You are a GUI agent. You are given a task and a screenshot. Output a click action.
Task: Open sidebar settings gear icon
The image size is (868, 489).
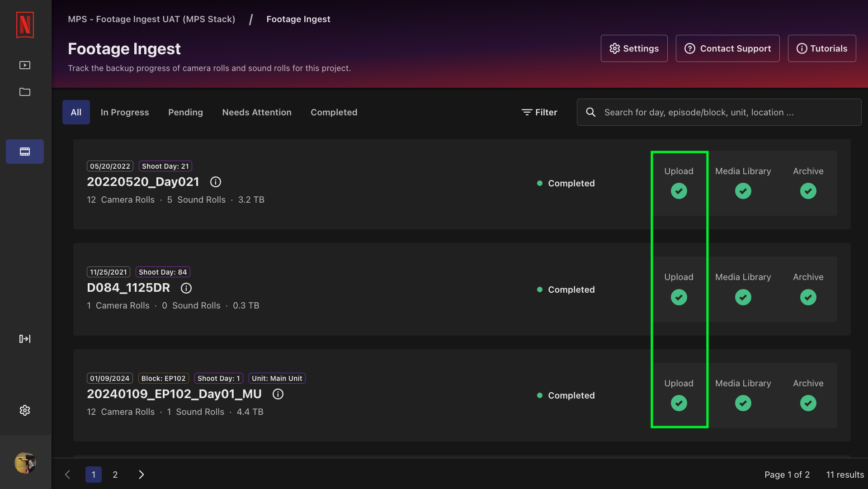click(x=25, y=410)
